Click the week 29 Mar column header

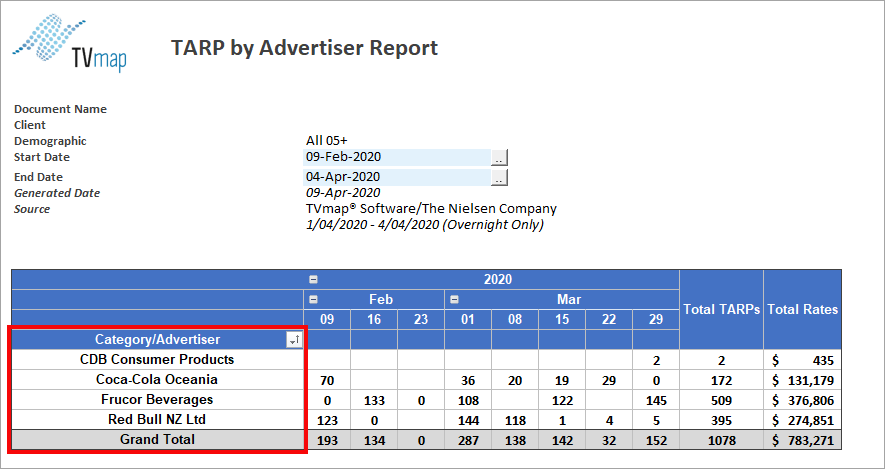[x=656, y=319]
